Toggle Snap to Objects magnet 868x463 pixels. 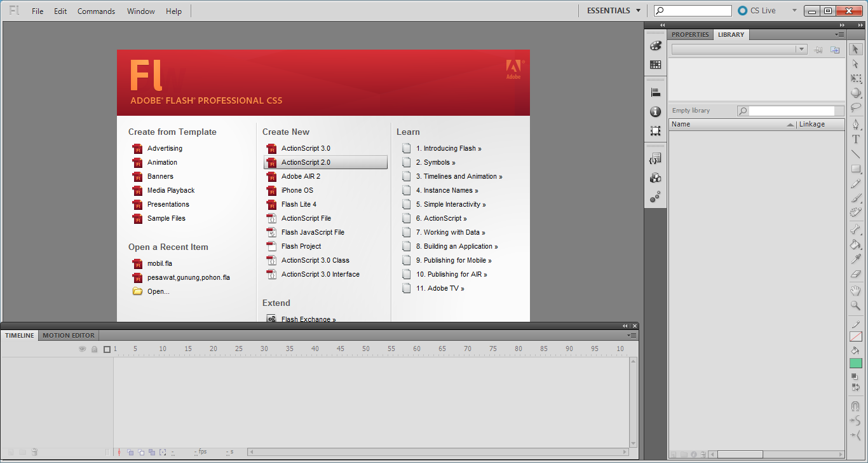click(856, 406)
